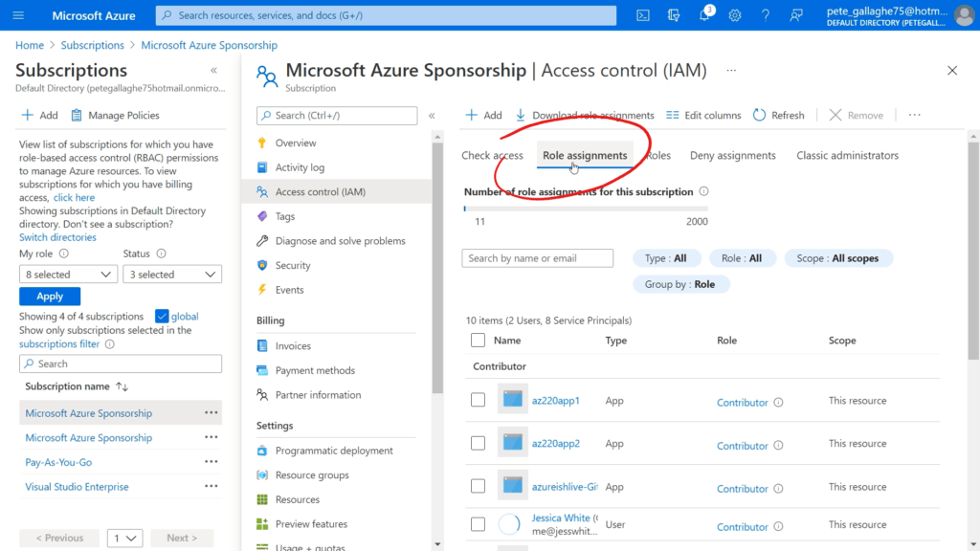The width and height of the screenshot is (980, 551).
Task: Switch to the Deny assignments tab
Action: (732, 156)
